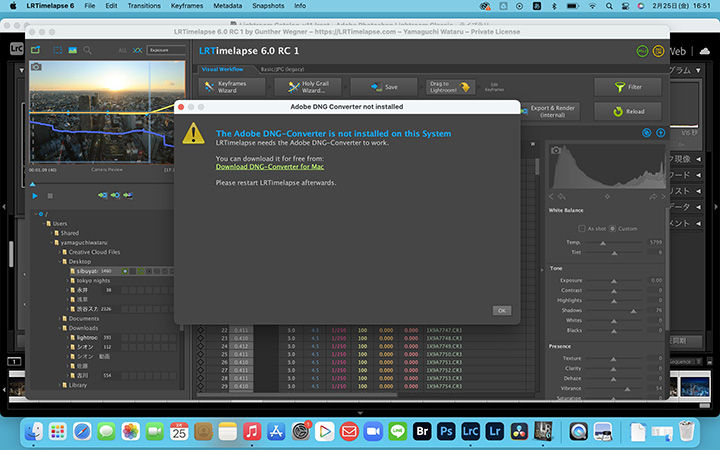Click the previous frame chevron under histogram
This screenshot has width=720, height=450.
(x=551, y=197)
